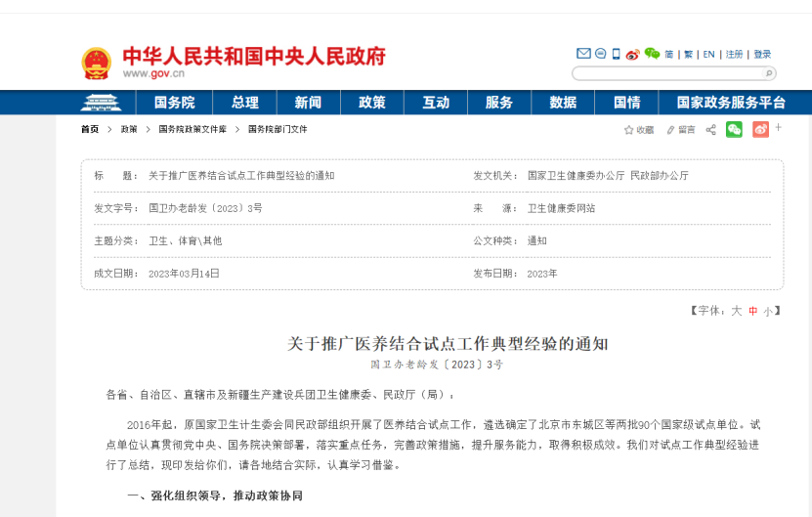Switch language to EN
Viewport: 812px width, 517px height.
[x=709, y=55]
